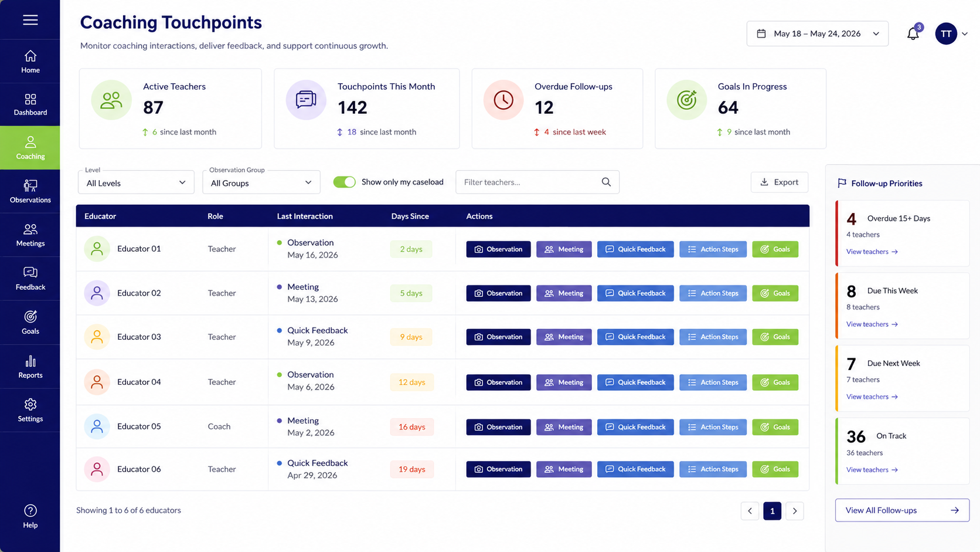980x552 pixels.
Task: Open Settings from the sidebar
Action: click(30, 410)
